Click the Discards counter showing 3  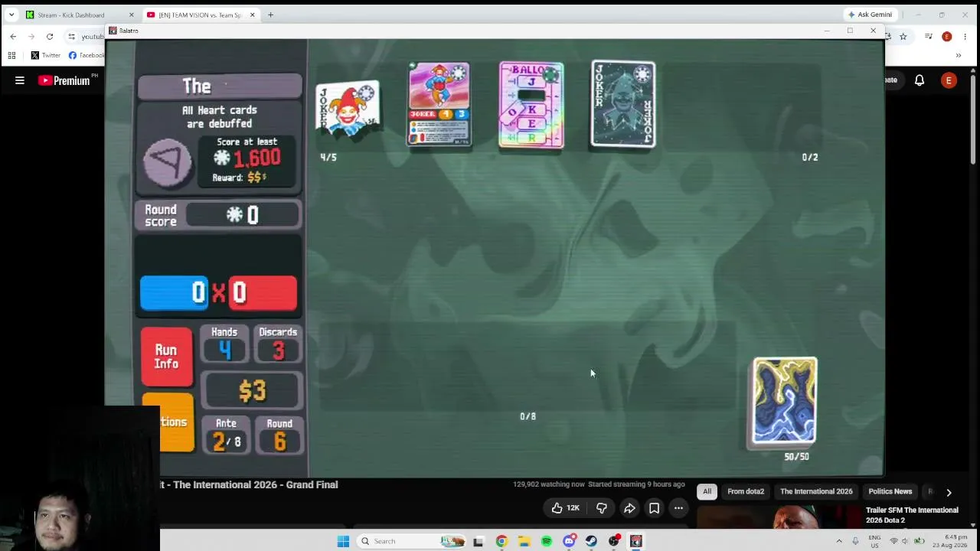(278, 344)
